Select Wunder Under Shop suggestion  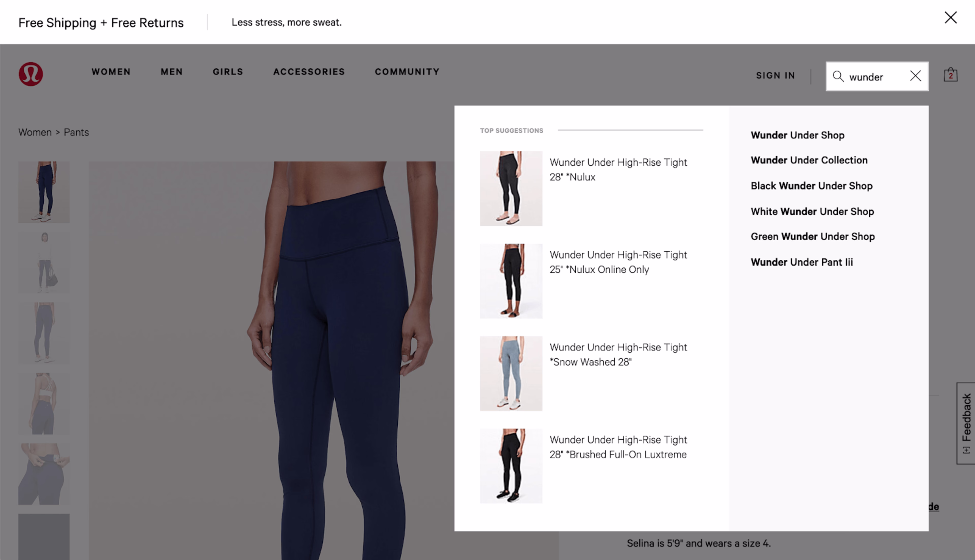click(797, 135)
